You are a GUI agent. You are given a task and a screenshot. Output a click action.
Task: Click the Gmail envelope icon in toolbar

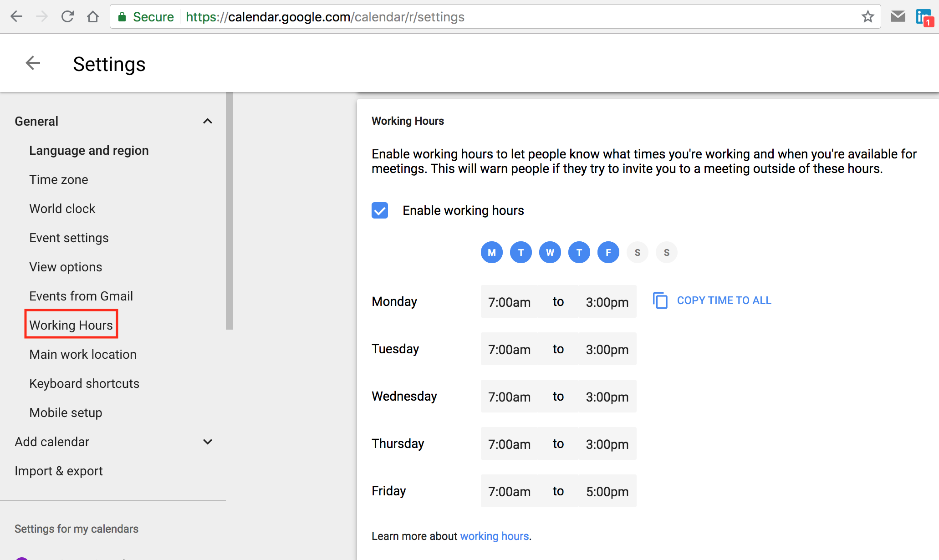point(898,16)
